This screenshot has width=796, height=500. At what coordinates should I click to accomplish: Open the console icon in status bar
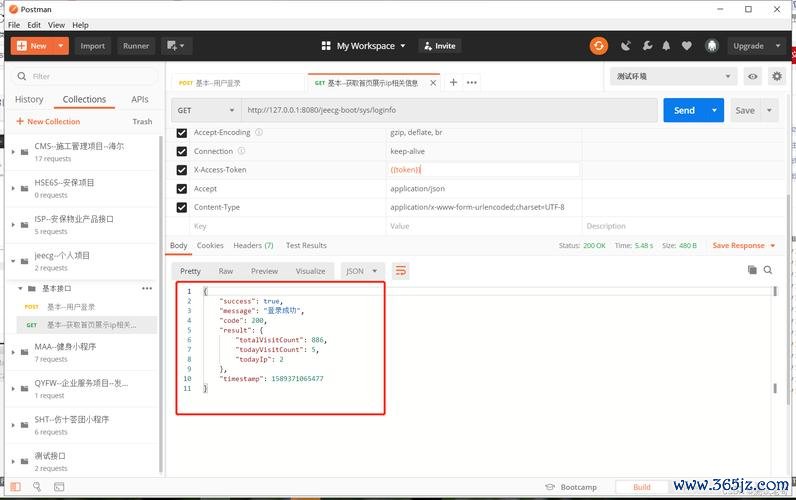coord(59,487)
